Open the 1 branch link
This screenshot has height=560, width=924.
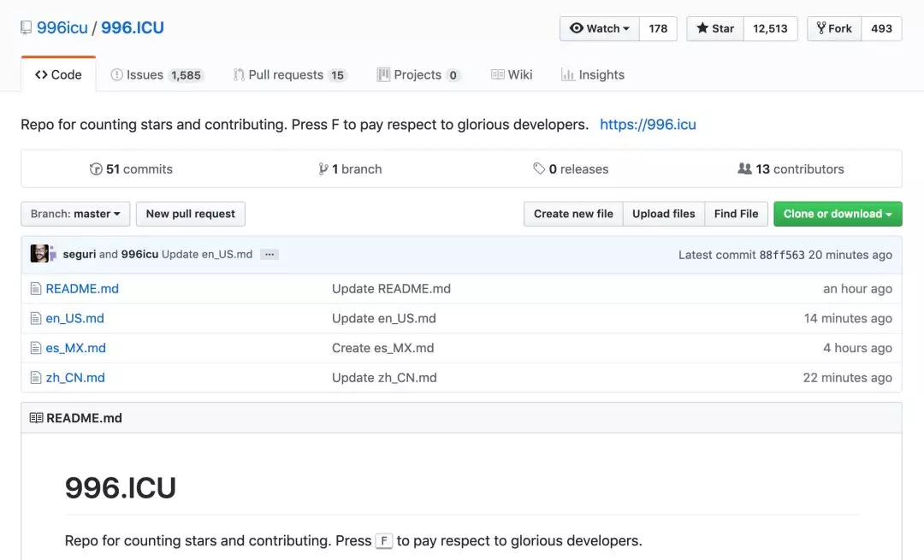351,169
